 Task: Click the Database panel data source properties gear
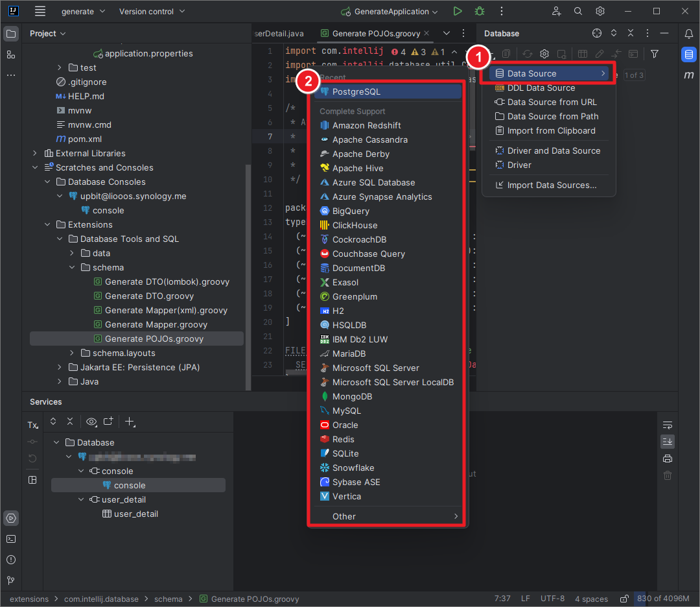[x=544, y=54]
